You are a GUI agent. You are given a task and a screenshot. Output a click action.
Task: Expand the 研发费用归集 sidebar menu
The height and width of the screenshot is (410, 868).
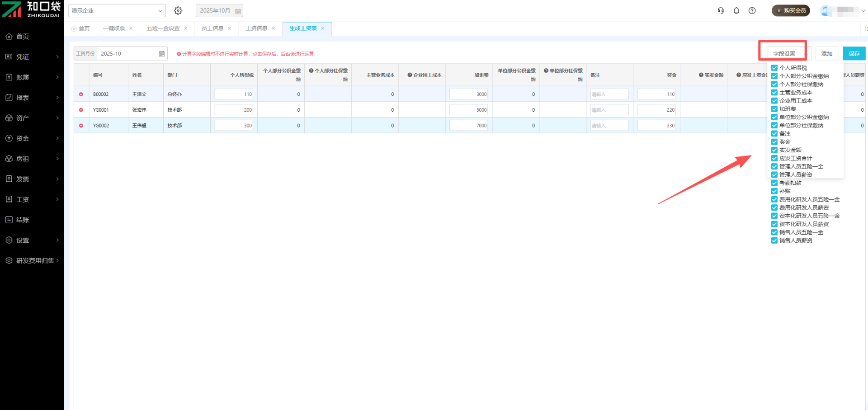(32, 261)
